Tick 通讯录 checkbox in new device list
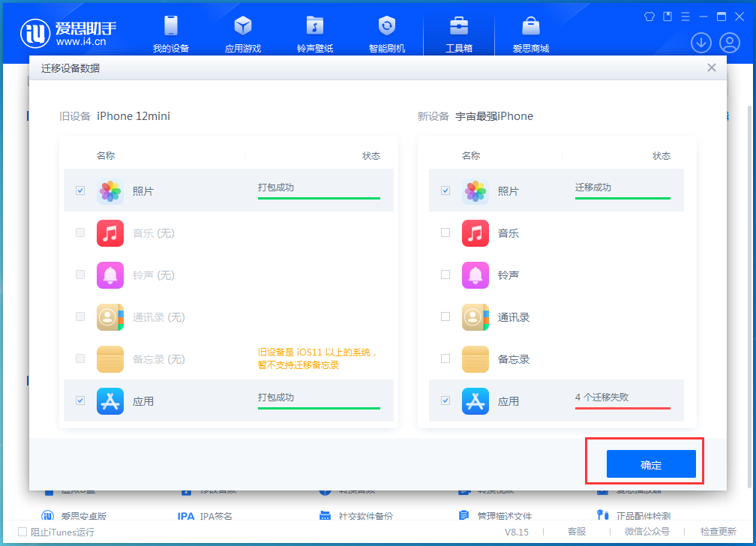This screenshot has height=546, width=756. click(445, 316)
